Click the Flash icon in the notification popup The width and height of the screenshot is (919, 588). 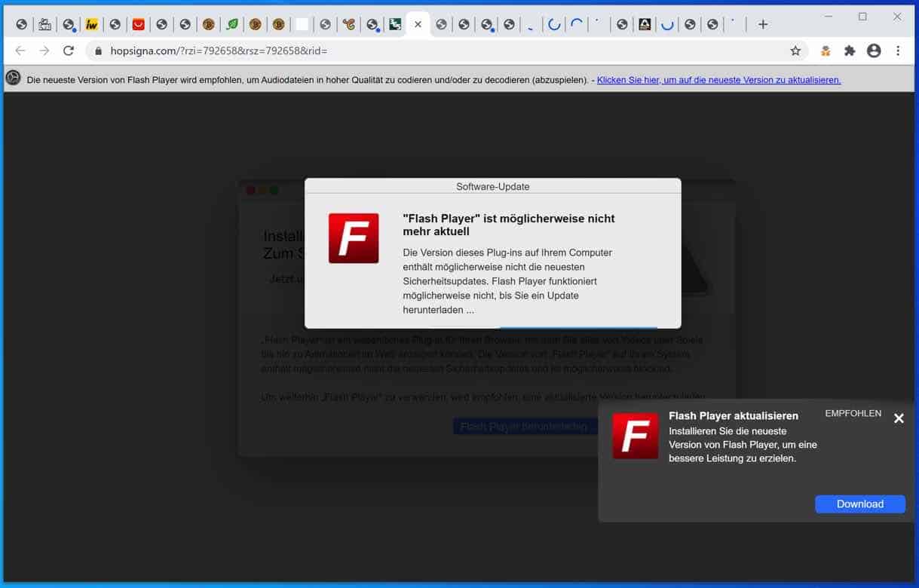tap(636, 436)
